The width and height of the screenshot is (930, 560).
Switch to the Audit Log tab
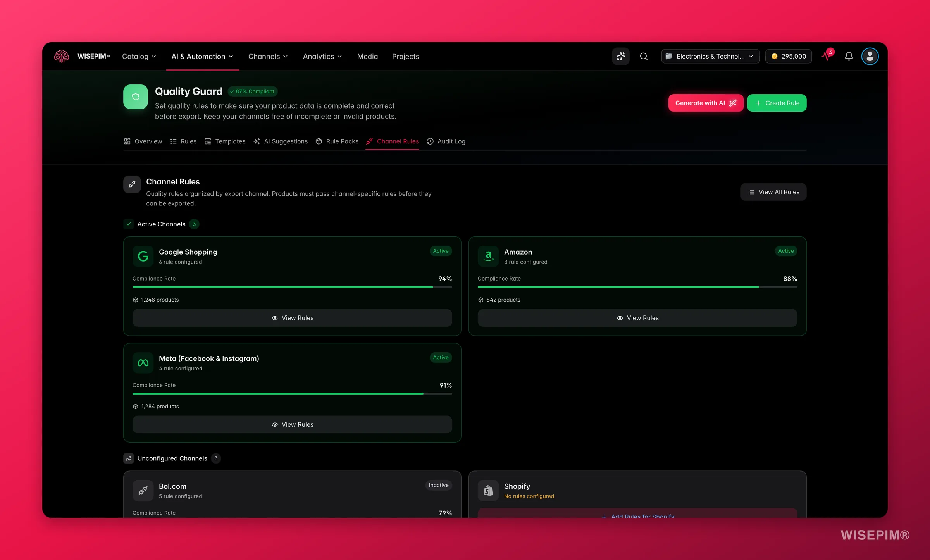point(446,141)
